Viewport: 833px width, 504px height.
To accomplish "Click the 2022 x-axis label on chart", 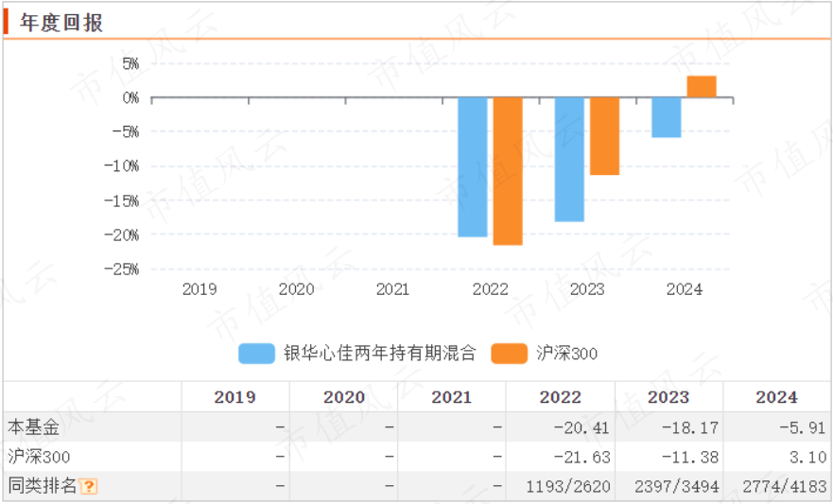I will pyautogui.click(x=491, y=289).
